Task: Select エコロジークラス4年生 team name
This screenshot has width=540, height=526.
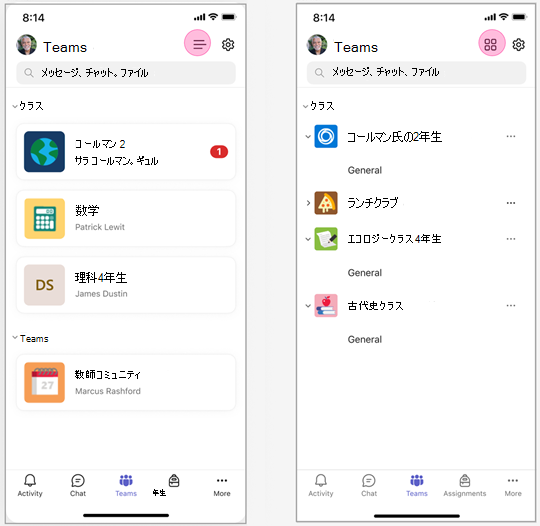Action: (394, 239)
